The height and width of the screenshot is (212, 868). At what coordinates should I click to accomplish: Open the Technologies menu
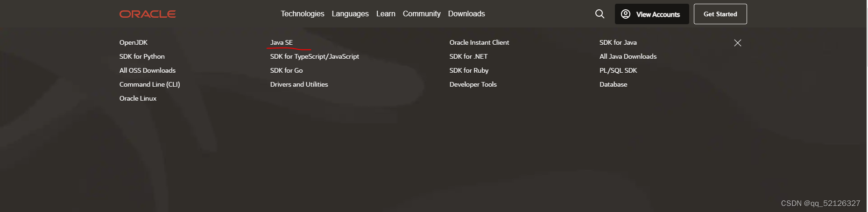tap(303, 14)
